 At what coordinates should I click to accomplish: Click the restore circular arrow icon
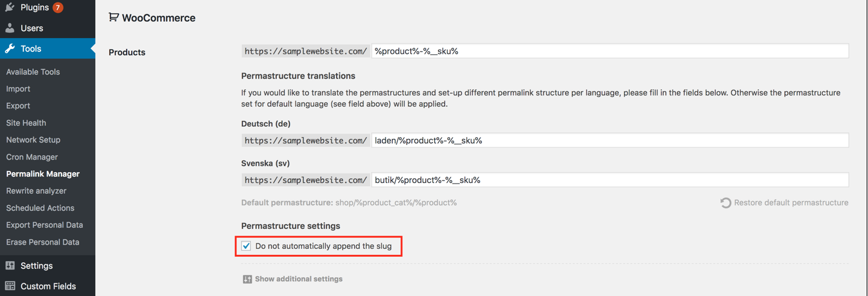[x=726, y=203]
